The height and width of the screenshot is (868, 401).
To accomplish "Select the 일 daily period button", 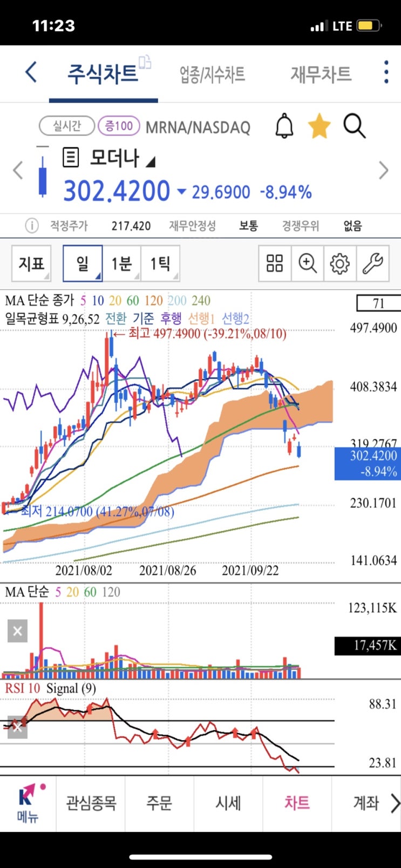I will click(x=83, y=263).
